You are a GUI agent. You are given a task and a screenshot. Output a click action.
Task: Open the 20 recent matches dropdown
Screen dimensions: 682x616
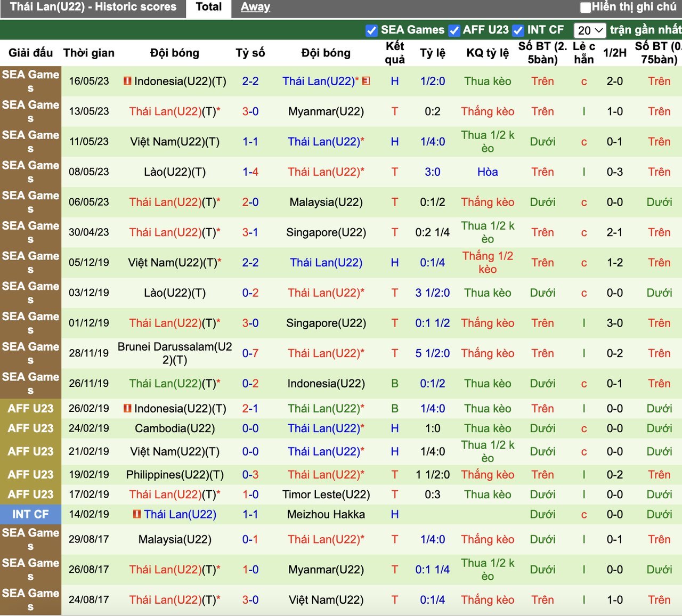590,30
